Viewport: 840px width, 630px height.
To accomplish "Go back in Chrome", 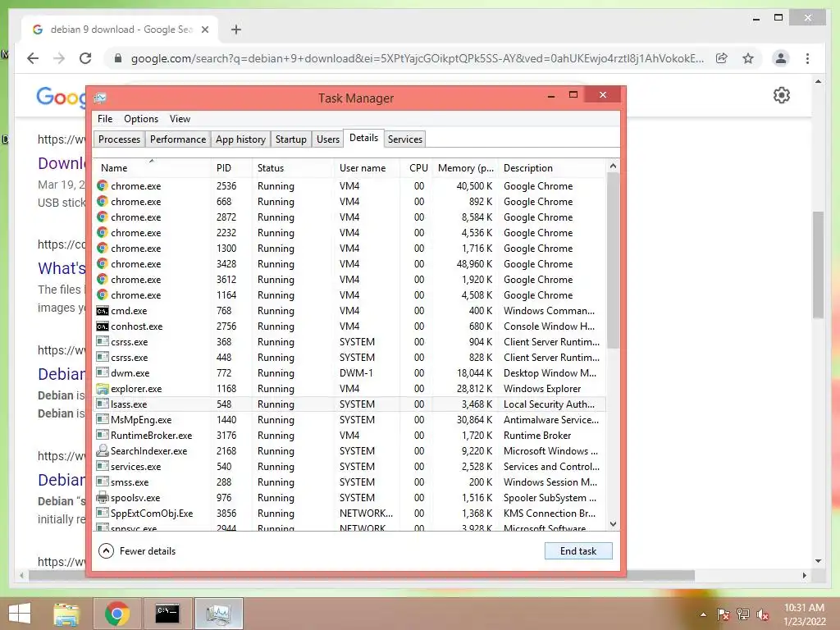I will pos(33,58).
